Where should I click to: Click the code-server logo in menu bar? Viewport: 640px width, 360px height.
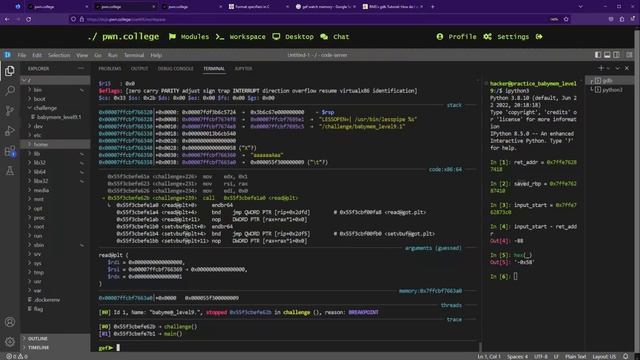8,55
